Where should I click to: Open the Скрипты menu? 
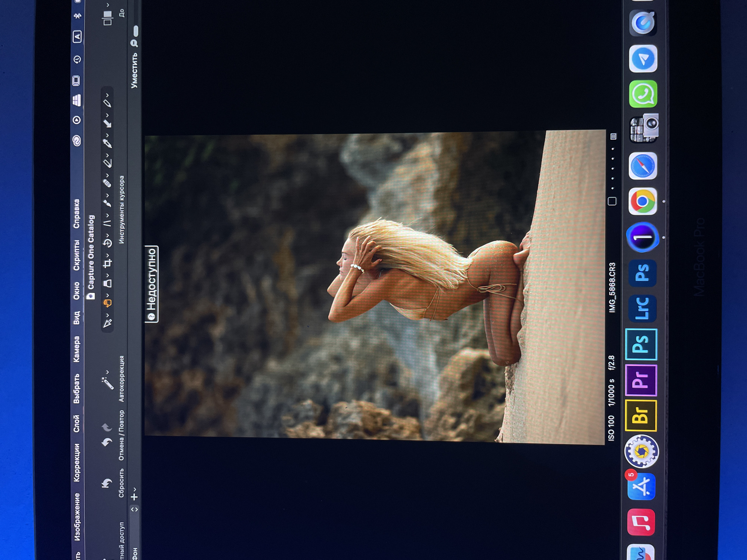pyautogui.click(x=77, y=255)
